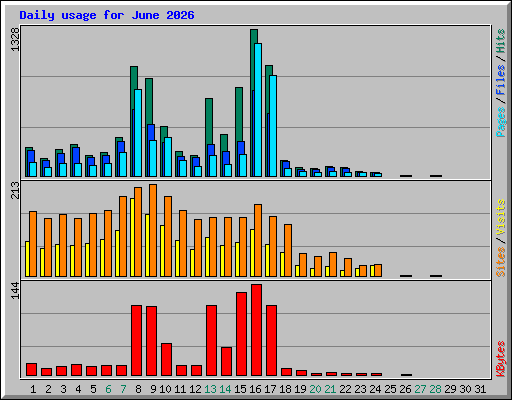The image size is (512, 400).
Task: Click the red KBytes bar for day 10
Action: click(x=166, y=360)
